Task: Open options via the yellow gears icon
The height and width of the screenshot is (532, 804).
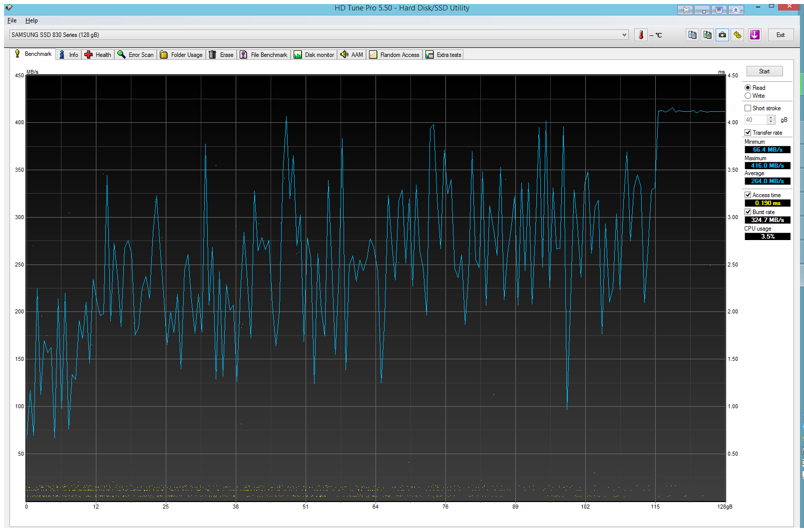Action: [738, 35]
